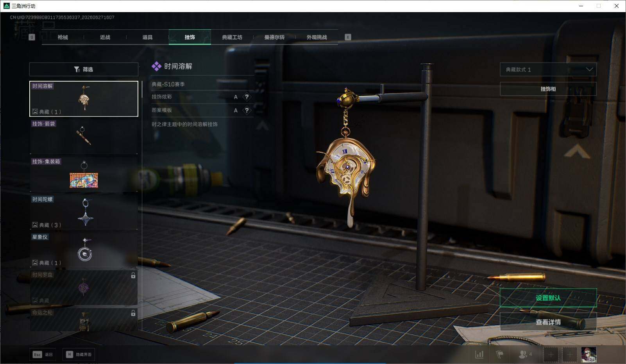The image size is (626, 364).
Task: Open the 筛选 filter button
Action: point(84,69)
